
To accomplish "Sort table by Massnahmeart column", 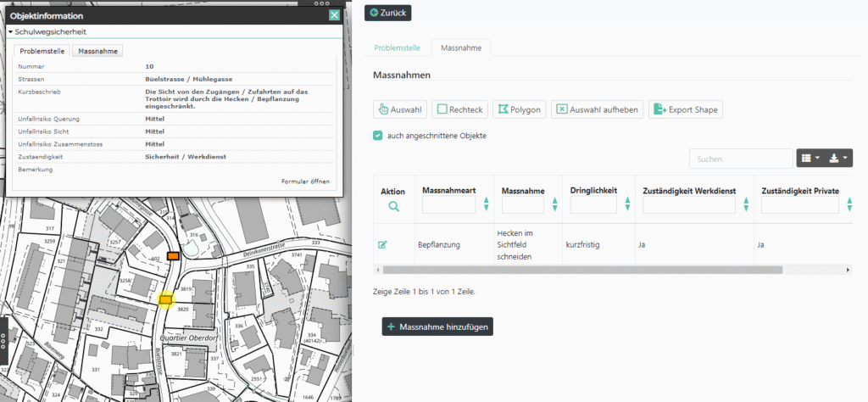I will [x=486, y=204].
